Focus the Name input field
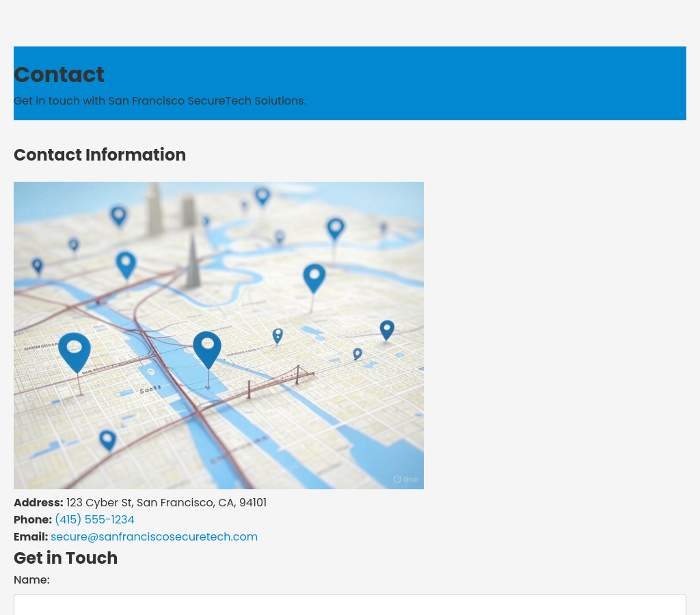The image size is (700, 615). point(349,605)
